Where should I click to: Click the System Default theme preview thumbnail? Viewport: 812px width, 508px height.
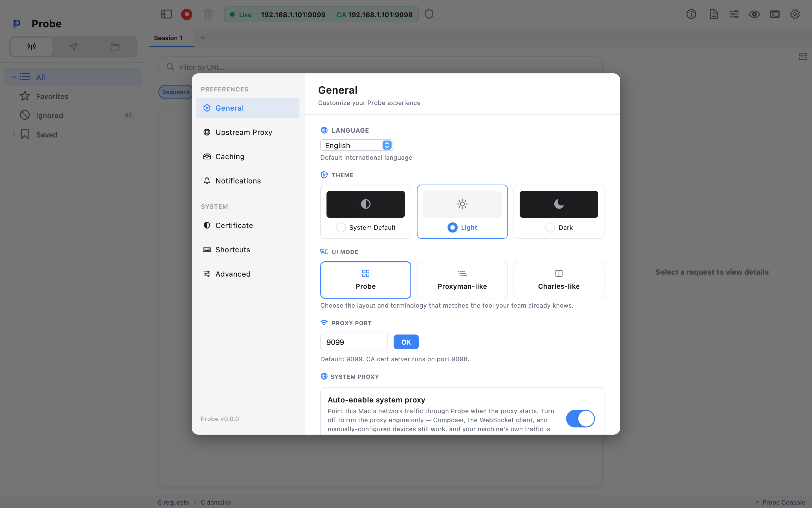pyautogui.click(x=366, y=204)
